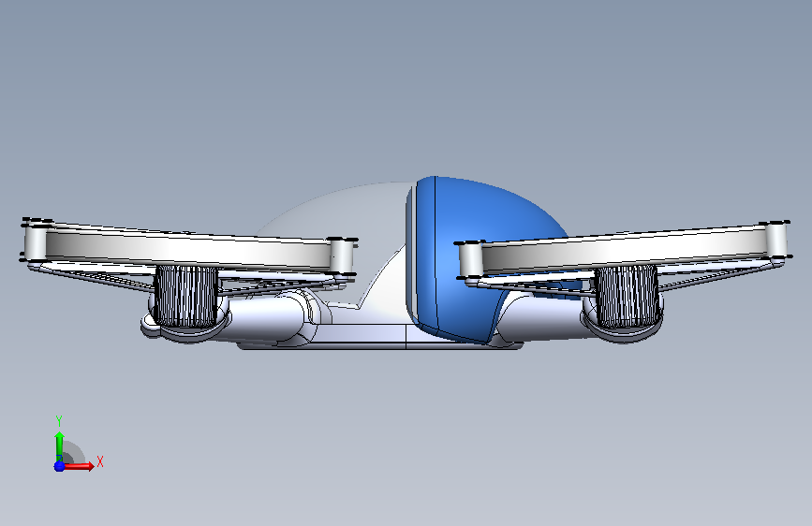Click the green Y axis arrow of the triad
The height and width of the screenshot is (526, 812).
(x=59, y=446)
